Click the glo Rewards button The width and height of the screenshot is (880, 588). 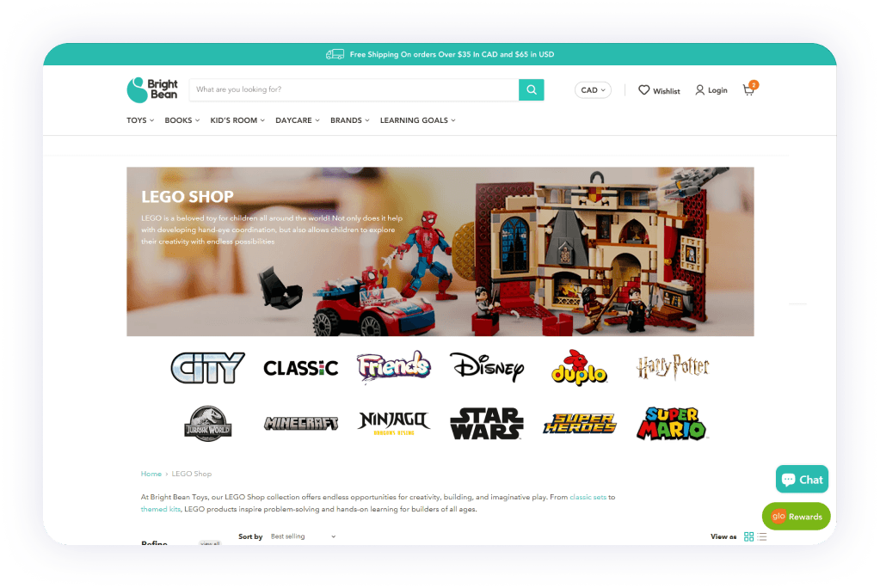point(795,516)
